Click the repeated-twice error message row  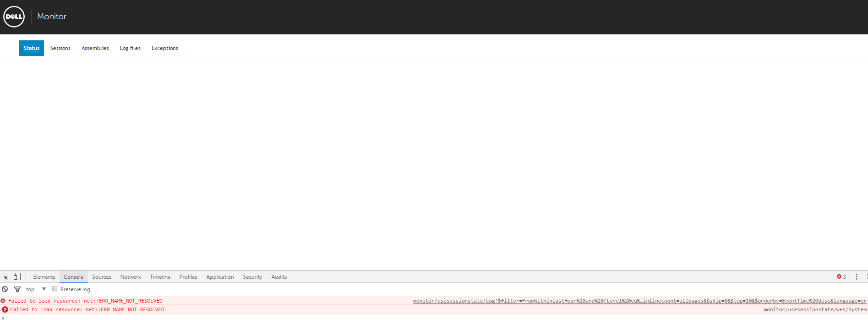pos(434,310)
